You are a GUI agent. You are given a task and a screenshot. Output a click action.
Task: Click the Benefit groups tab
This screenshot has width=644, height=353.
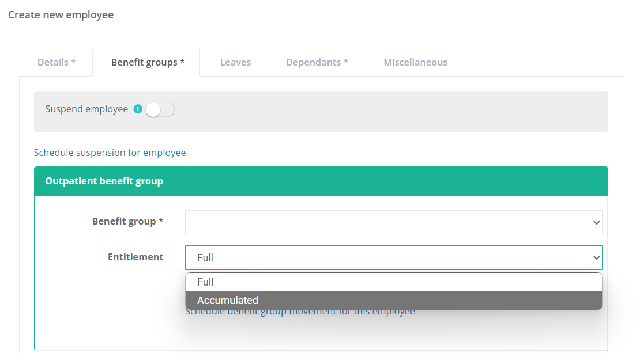[148, 62]
